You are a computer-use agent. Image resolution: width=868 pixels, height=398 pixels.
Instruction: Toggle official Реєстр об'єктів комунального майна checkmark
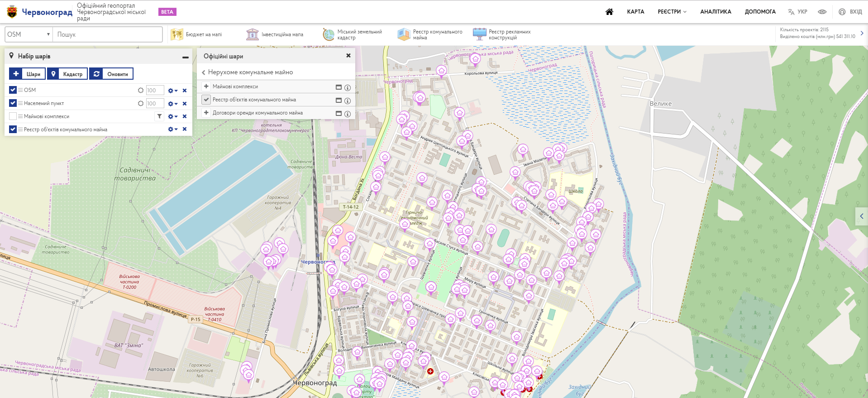pos(206,100)
